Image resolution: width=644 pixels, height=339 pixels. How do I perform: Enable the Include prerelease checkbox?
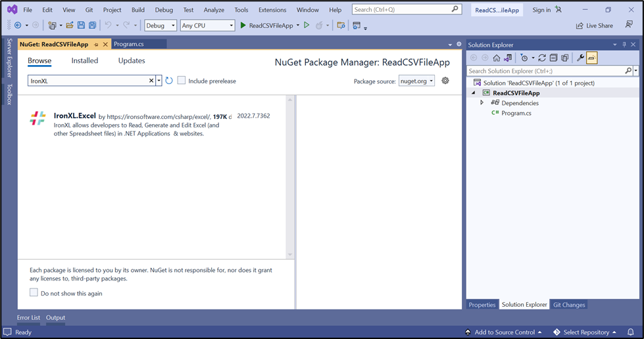click(x=181, y=80)
